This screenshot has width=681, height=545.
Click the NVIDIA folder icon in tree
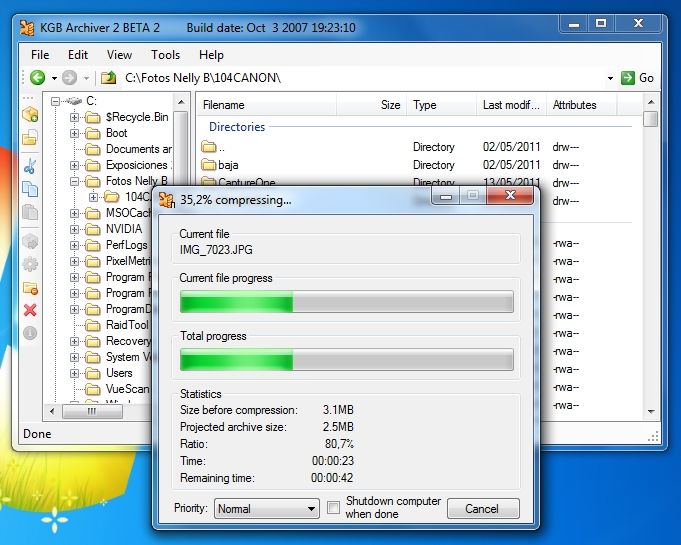tap(93, 229)
